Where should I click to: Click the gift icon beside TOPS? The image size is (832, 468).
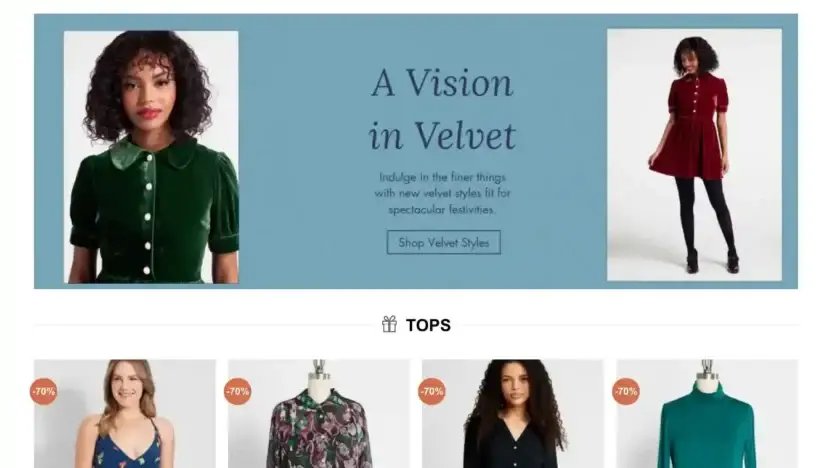tap(389, 324)
